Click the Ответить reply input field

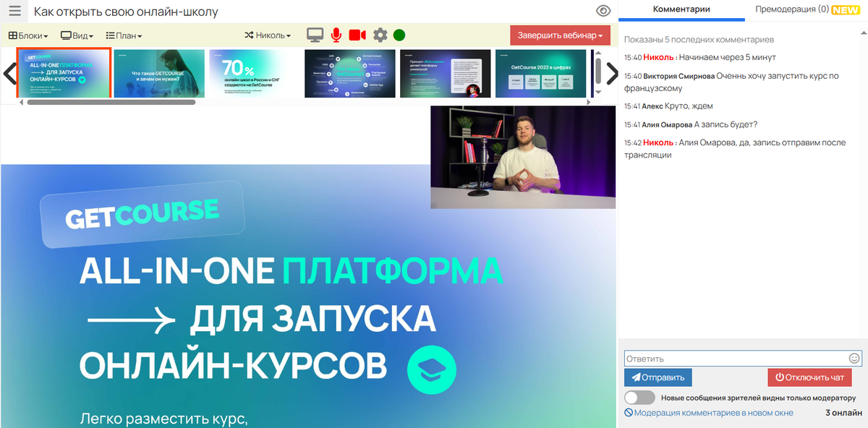[x=743, y=358]
